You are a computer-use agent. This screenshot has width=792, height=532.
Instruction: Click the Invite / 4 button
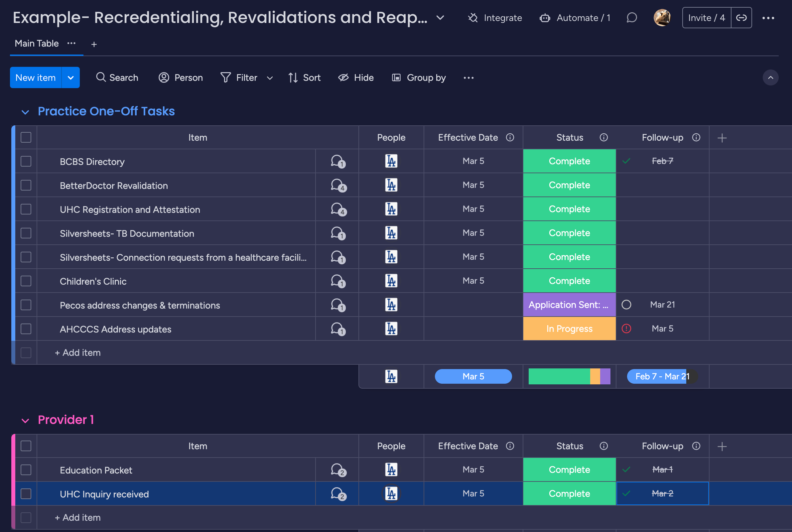(707, 18)
